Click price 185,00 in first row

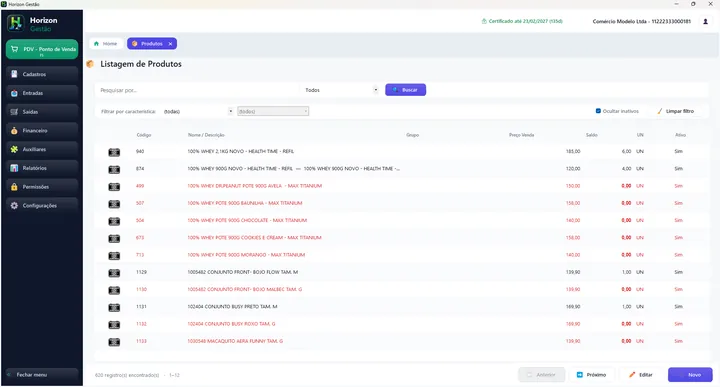point(573,151)
